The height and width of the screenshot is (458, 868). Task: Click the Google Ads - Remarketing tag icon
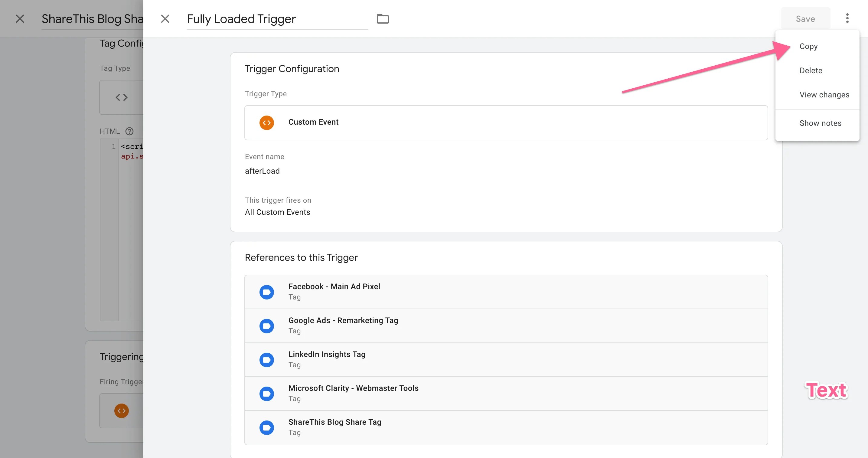click(266, 326)
